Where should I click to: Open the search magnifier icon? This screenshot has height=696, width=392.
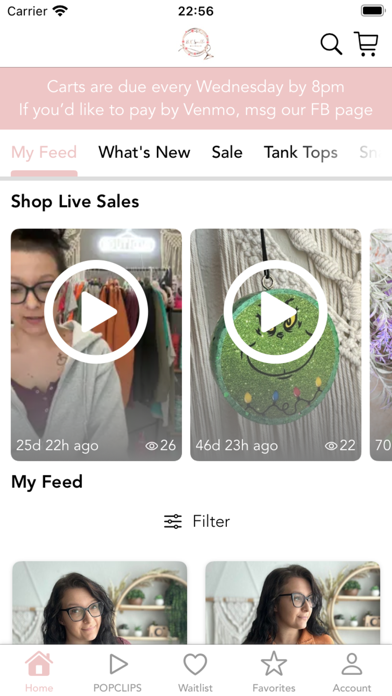click(x=331, y=44)
